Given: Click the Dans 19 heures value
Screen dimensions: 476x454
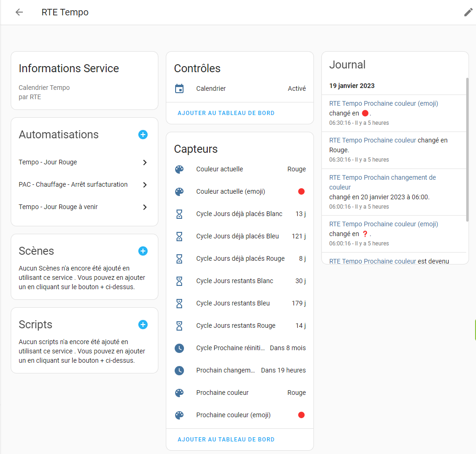Looking at the screenshot, I should [283, 370].
